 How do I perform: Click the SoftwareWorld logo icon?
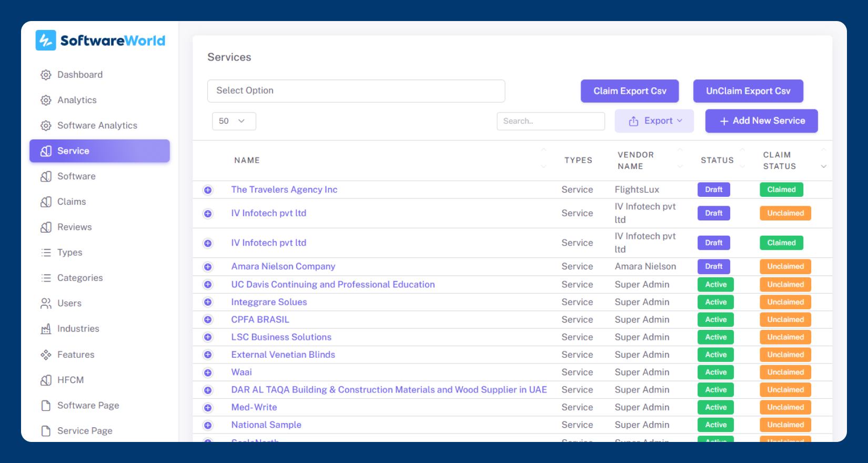coord(46,41)
